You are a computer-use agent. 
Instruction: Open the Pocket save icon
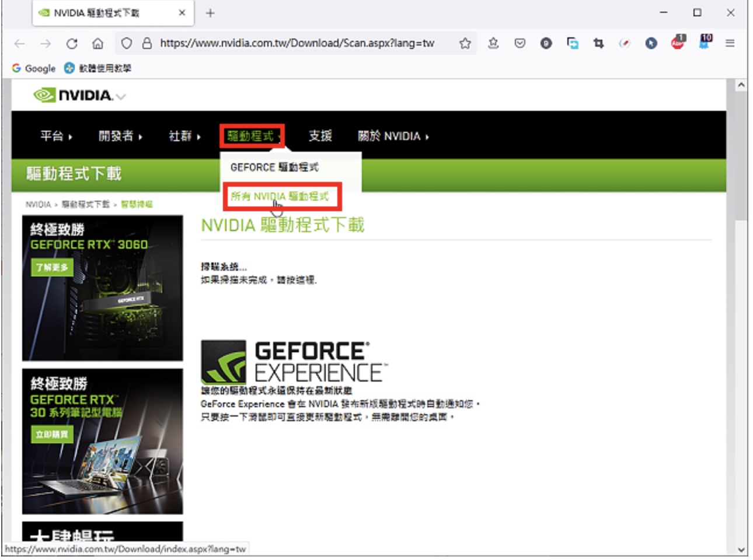pyautogui.click(x=520, y=43)
